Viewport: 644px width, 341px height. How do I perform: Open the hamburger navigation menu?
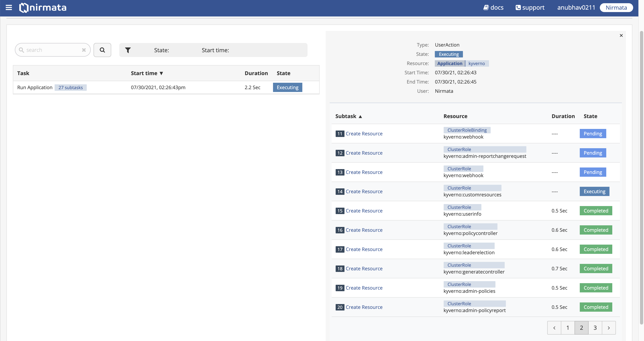coord(9,7)
